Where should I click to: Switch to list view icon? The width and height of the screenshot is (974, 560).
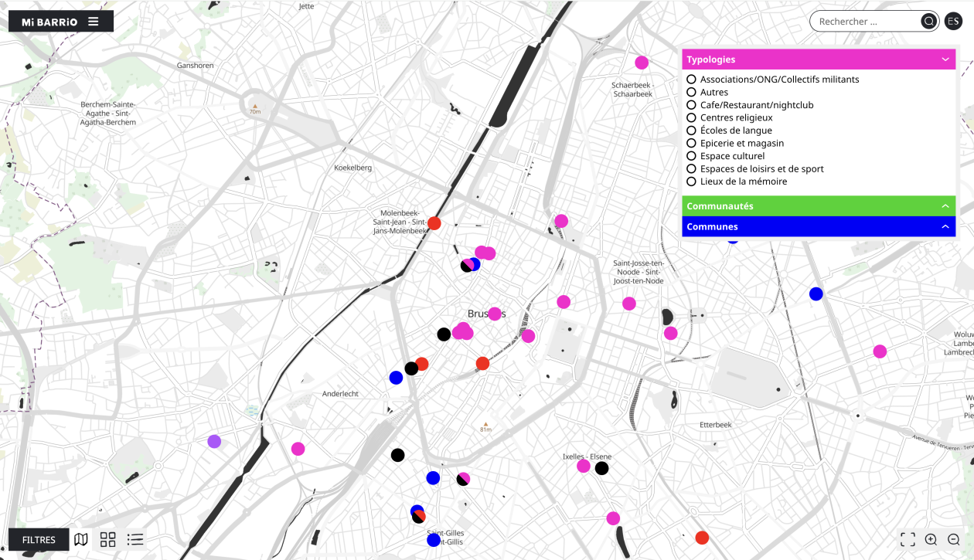coord(135,540)
